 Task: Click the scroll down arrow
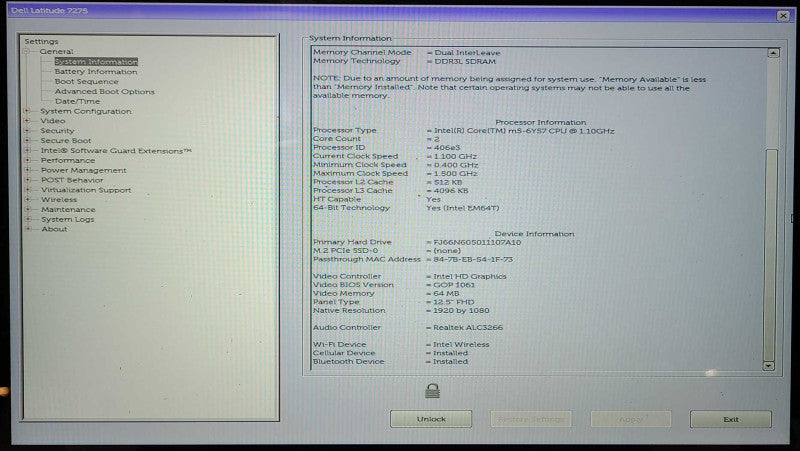768,366
